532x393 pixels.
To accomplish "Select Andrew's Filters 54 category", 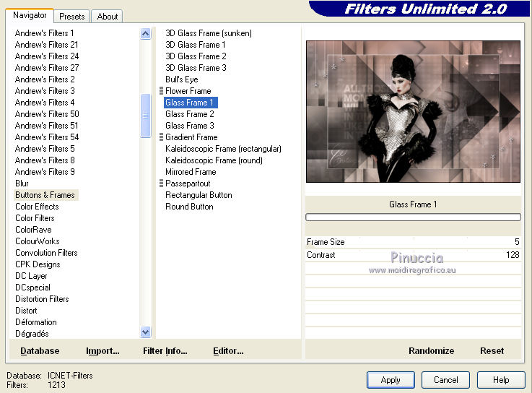I will tap(47, 137).
